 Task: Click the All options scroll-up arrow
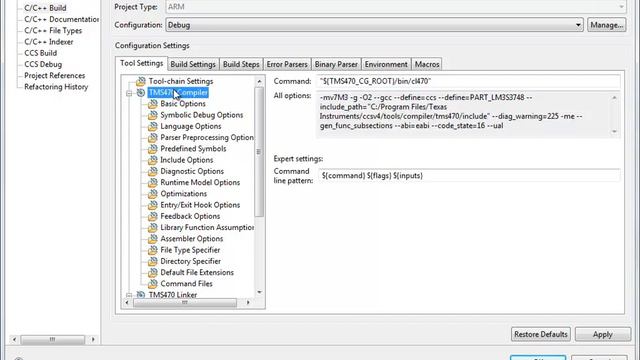[x=614, y=98]
